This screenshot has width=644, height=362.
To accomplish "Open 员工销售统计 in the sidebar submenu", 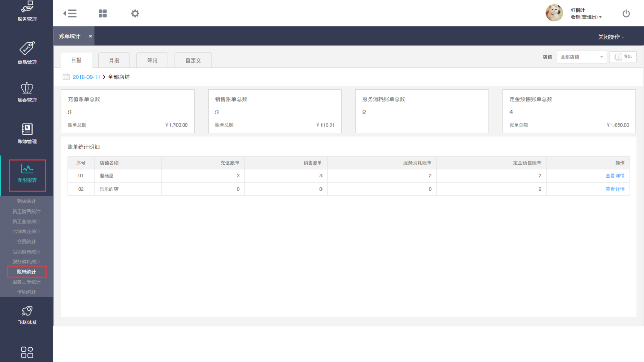I will [26, 212].
